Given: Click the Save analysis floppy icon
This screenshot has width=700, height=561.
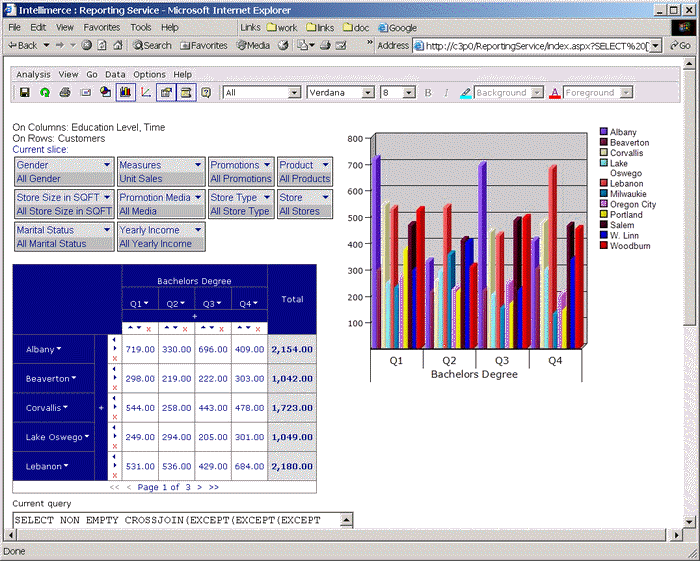Looking at the screenshot, I should [x=25, y=92].
